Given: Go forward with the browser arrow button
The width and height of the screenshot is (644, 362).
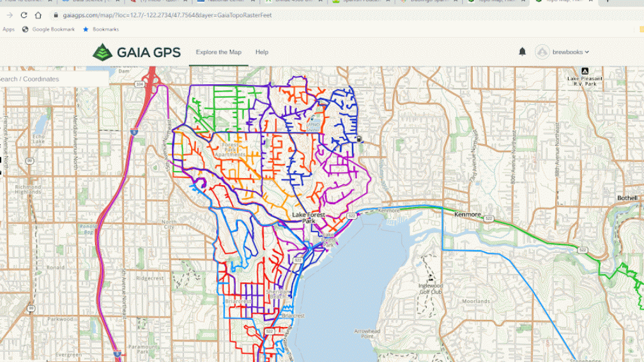Looking at the screenshot, I should tap(9, 15).
